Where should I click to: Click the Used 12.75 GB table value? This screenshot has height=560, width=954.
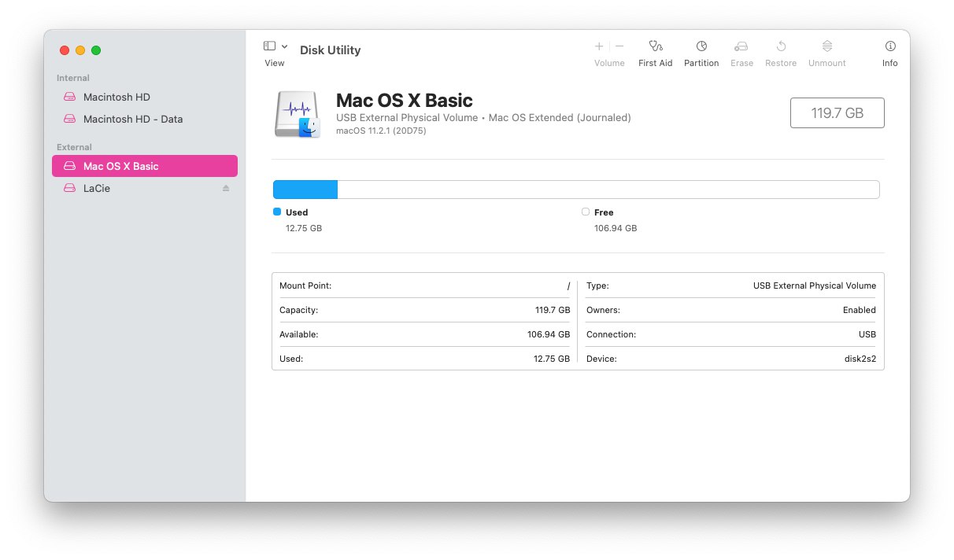[552, 359]
